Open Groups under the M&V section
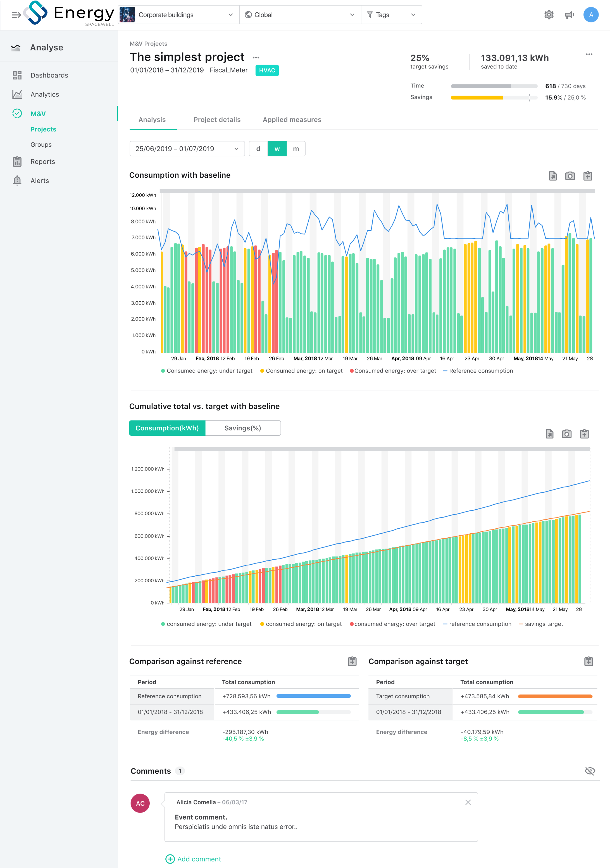 [41, 144]
